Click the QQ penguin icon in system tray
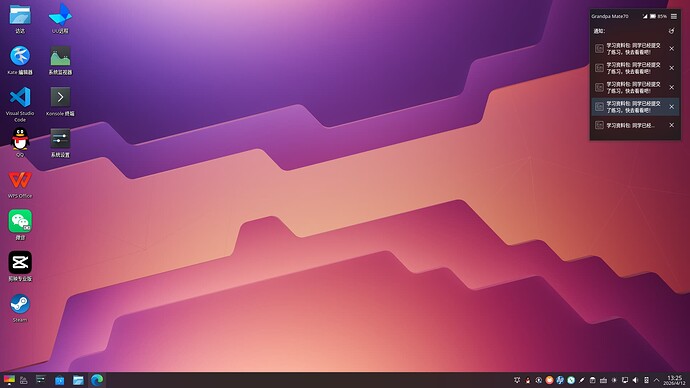Viewport: 690px width, 388px height. pos(528,380)
